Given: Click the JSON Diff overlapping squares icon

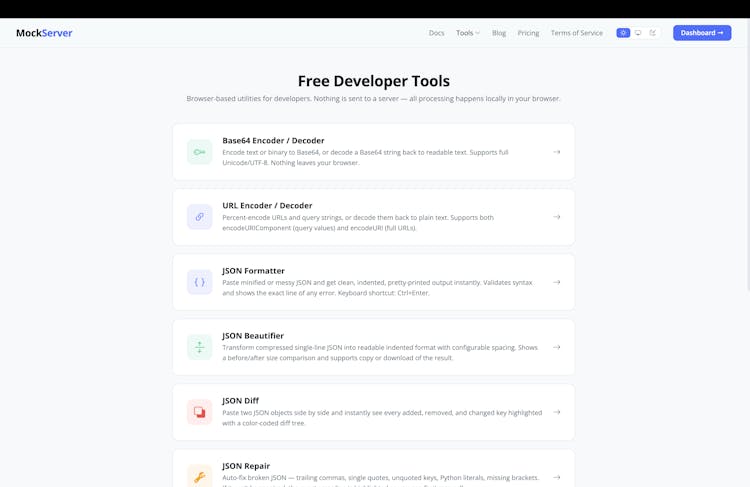Looking at the screenshot, I should coord(199,412).
